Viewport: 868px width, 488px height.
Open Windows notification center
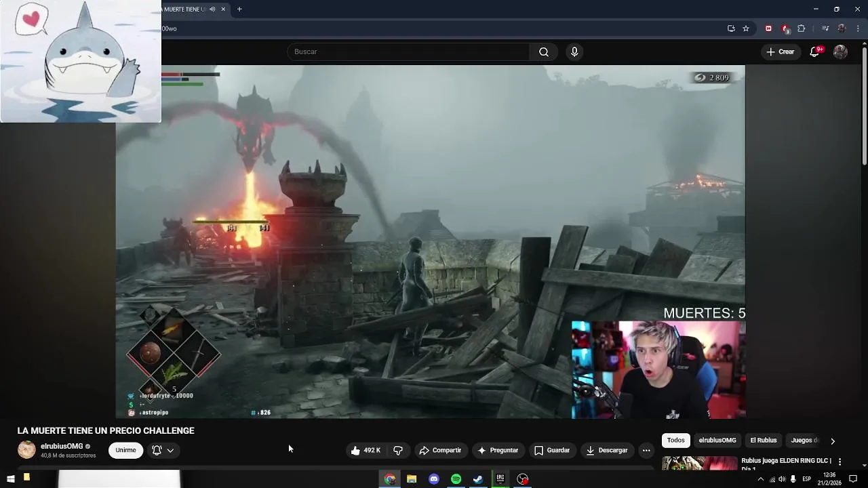coord(853,479)
